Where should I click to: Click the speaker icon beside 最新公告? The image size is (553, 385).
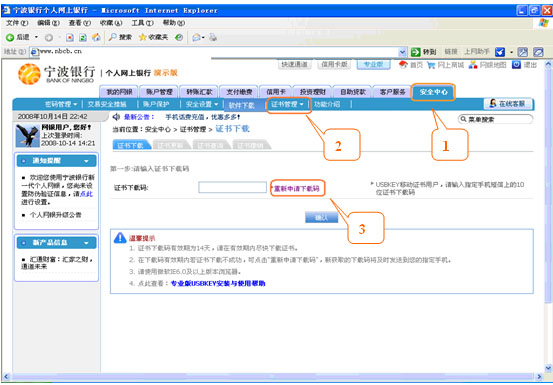(116, 117)
